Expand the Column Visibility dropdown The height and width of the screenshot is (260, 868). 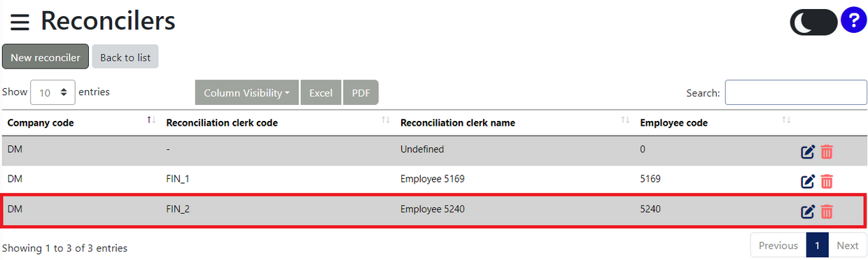point(246,93)
